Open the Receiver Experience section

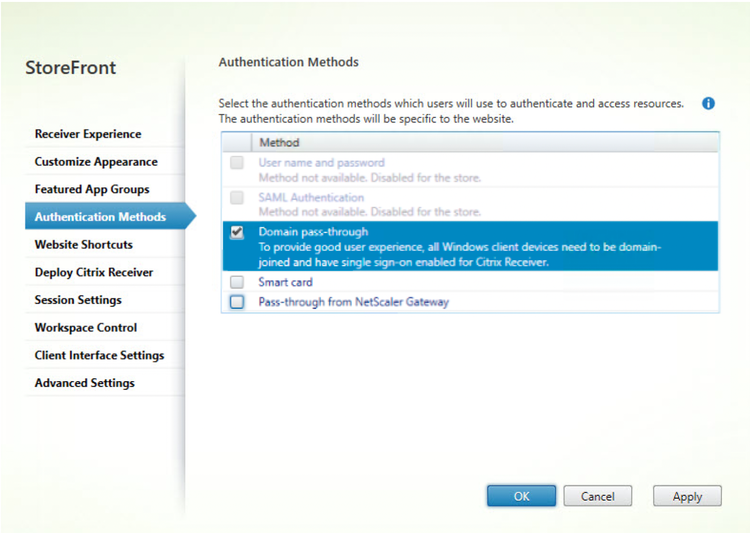click(88, 134)
